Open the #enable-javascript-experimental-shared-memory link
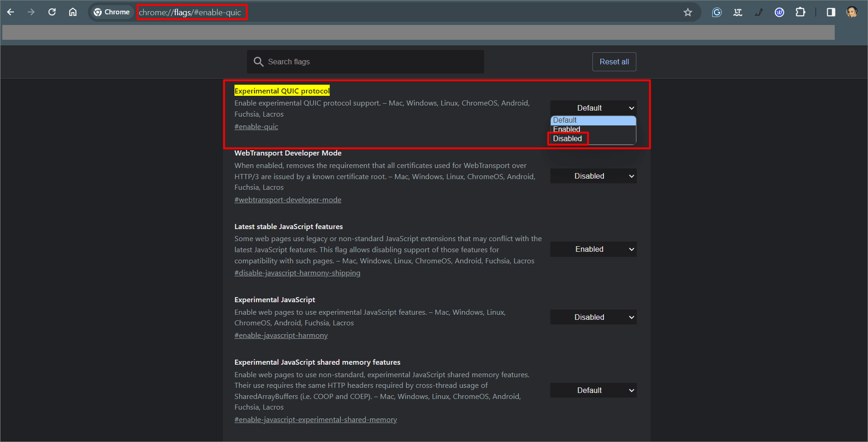Screen dimensions: 868x442 tap(316, 420)
